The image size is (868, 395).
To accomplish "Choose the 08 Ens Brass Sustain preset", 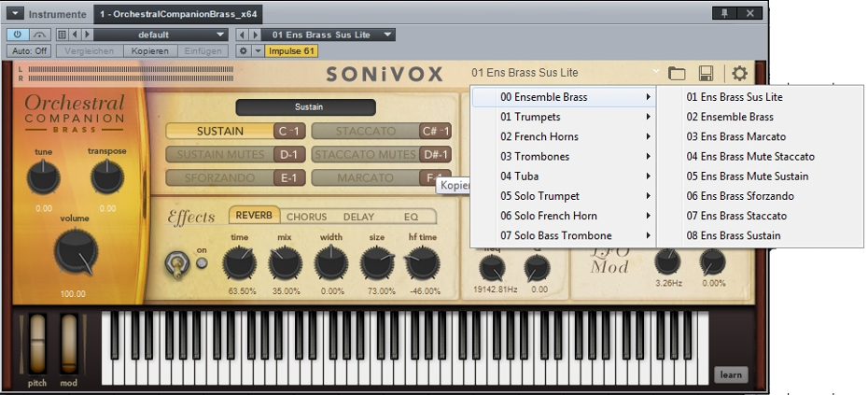I will (760, 235).
